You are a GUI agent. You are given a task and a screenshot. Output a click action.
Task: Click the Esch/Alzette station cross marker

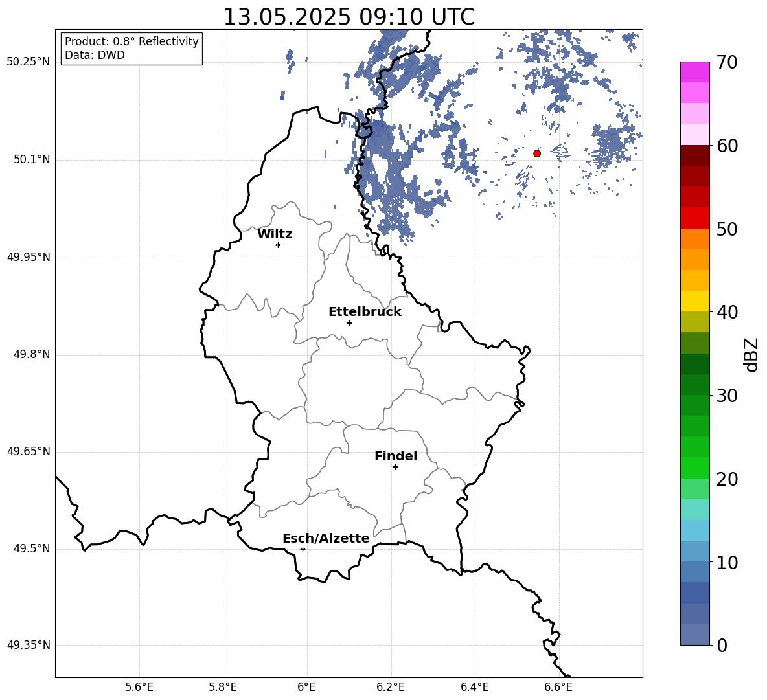(303, 549)
